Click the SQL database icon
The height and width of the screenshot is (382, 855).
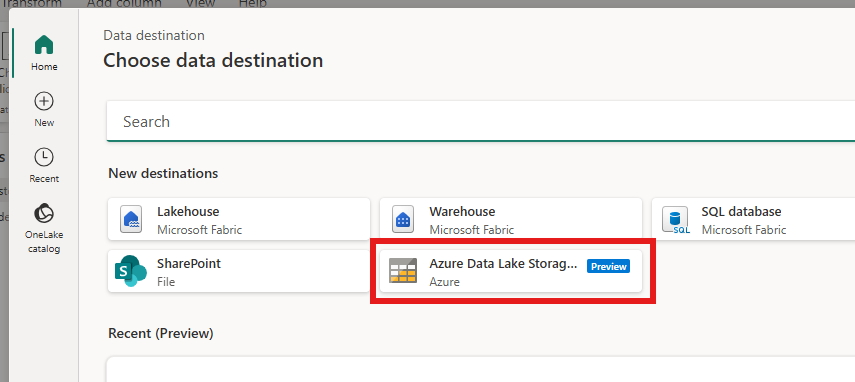pyautogui.click(x=676, y=220)
